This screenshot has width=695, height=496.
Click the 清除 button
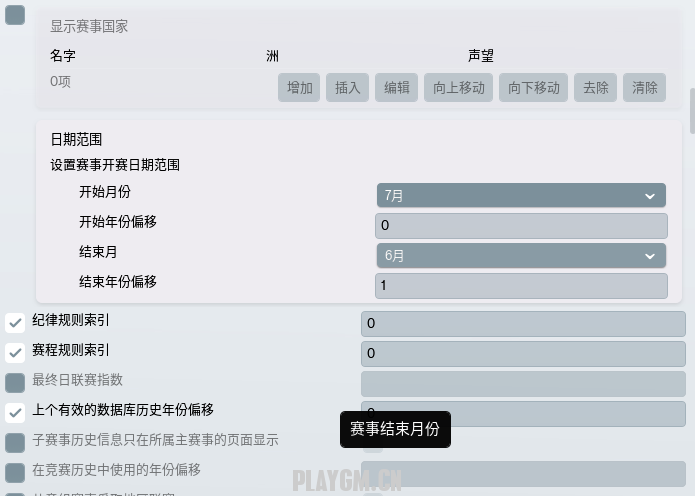point(644,88)
